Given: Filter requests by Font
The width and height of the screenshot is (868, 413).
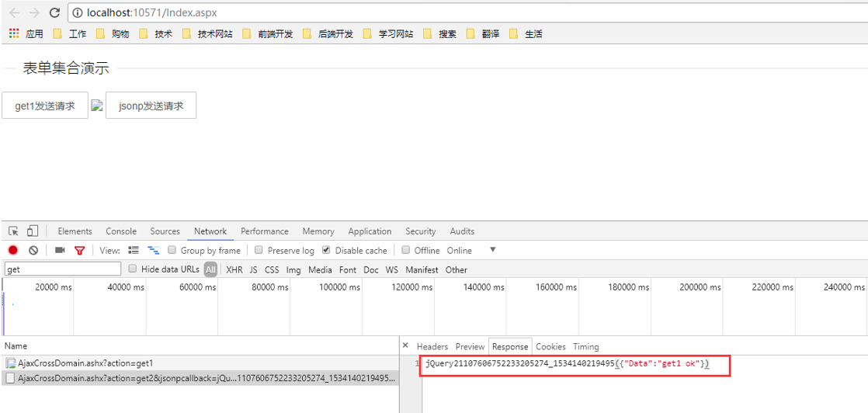Looking at the screenshot, I should point(348,269).
